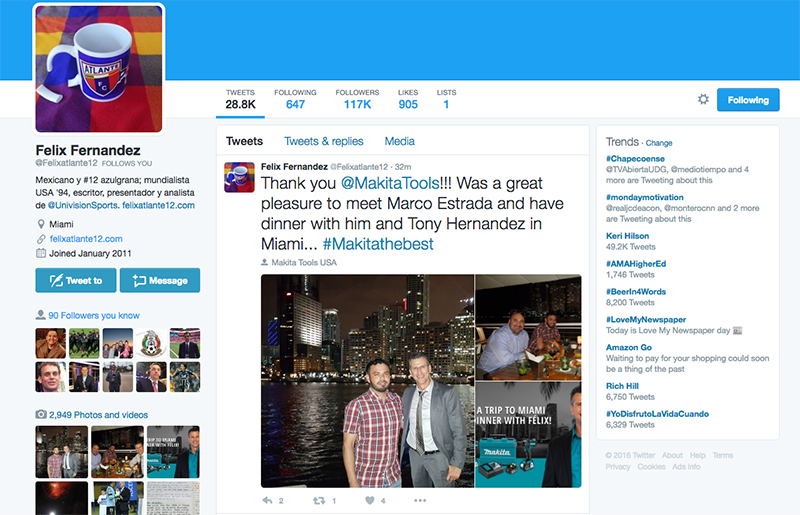The image size is (800, 515).
Task: Open felixatlante12.com link below Miami
Action: (x=86, y=239)
